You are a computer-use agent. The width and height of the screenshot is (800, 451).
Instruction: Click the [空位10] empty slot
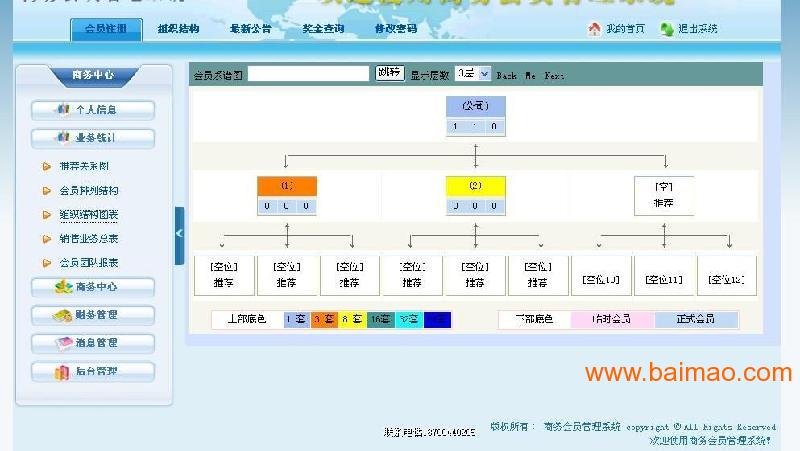click(601, 276)
